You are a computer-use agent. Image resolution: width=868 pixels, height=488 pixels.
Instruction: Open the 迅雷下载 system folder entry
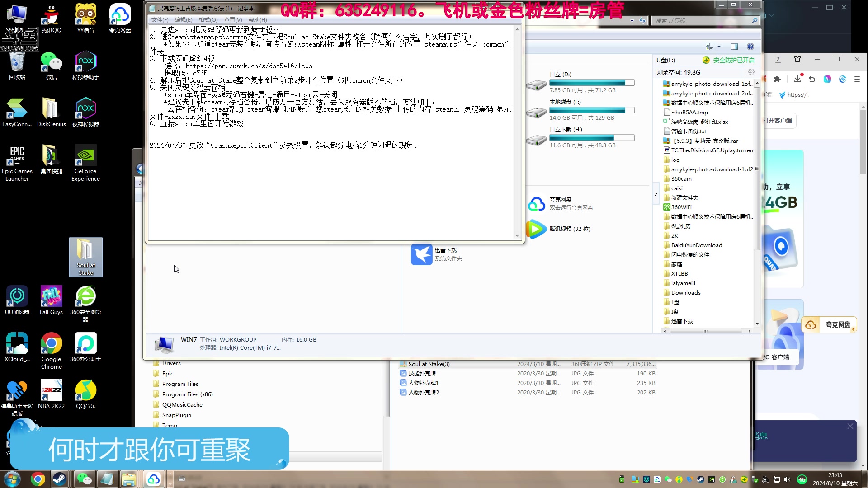(437, 254)
